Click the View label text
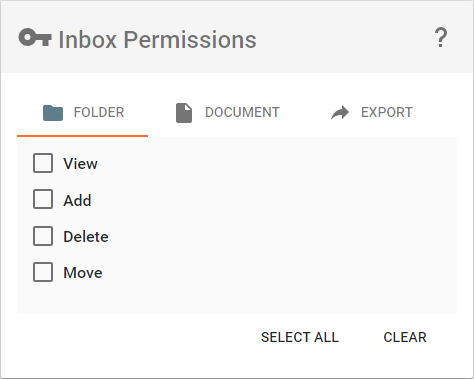Viewport: 474px width, 379px height. pyautogui.click(x=80, y=164)
